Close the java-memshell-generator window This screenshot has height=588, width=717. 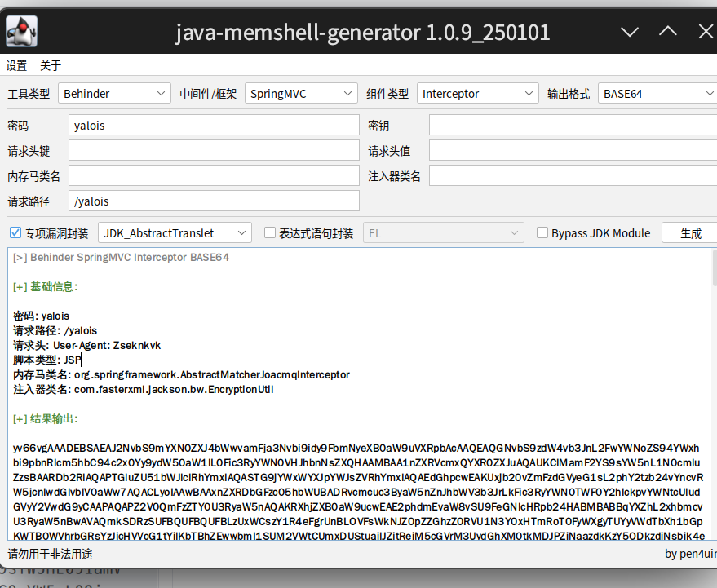click(x=706, y=32)
